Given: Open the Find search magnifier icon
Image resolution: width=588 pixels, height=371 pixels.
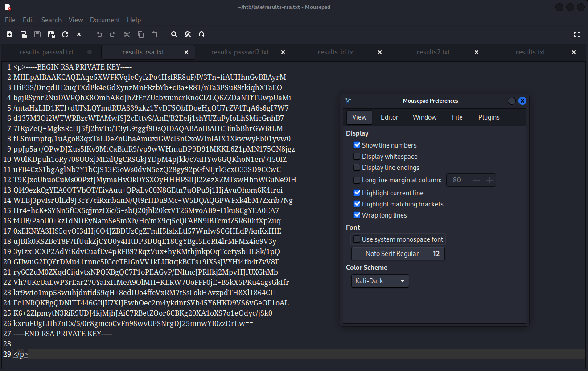Looking at the screenshot, I should click(x=174, y=34).
